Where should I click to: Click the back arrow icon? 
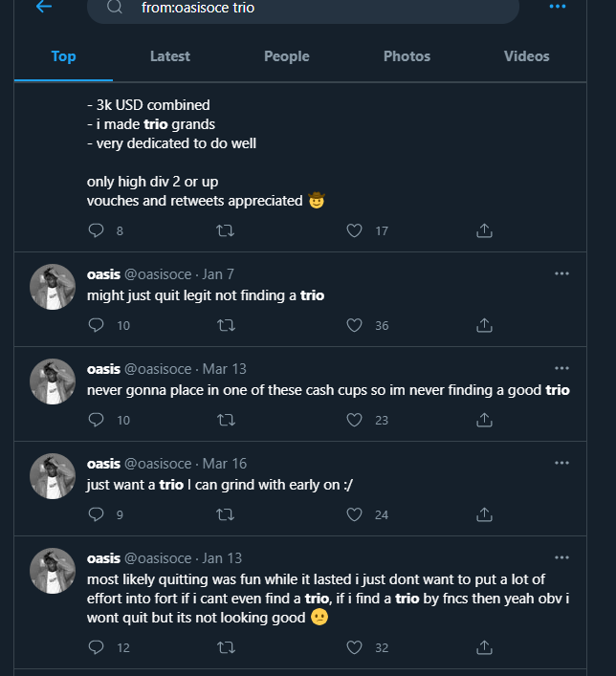[43, 7]
